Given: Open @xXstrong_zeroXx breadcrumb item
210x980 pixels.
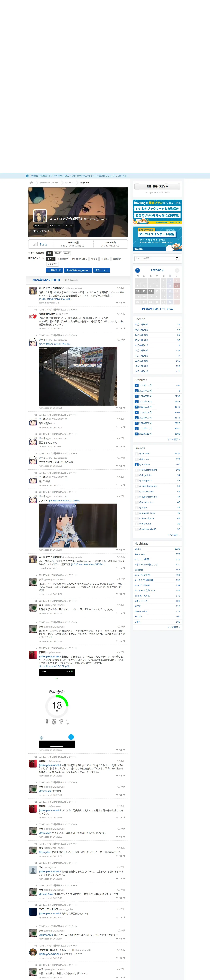Looking at the screenshot, I should [49, 183].
